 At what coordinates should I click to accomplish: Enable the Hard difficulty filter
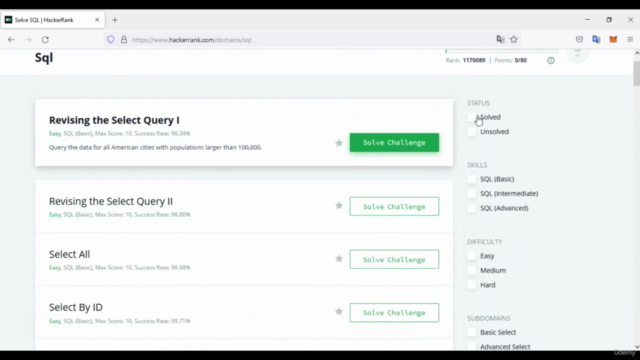pos(471,285)
